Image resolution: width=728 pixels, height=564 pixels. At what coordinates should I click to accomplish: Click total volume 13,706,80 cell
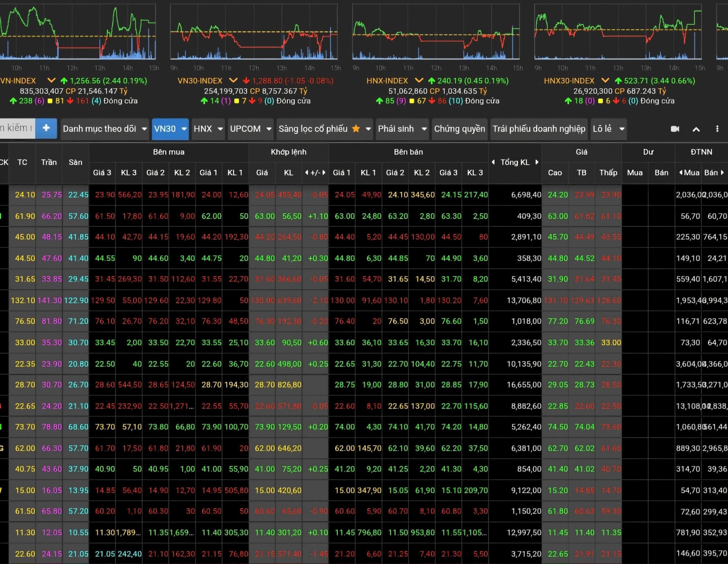(524, 300)
